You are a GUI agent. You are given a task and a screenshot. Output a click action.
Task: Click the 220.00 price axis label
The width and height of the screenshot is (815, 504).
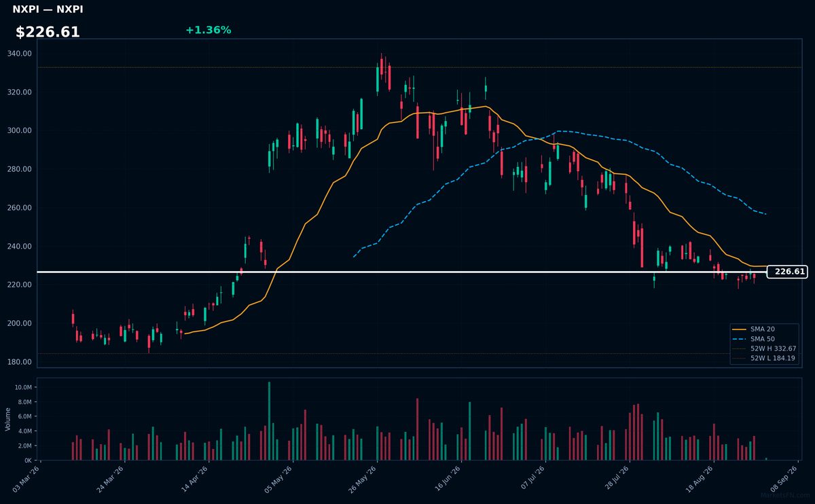(20, 285)
